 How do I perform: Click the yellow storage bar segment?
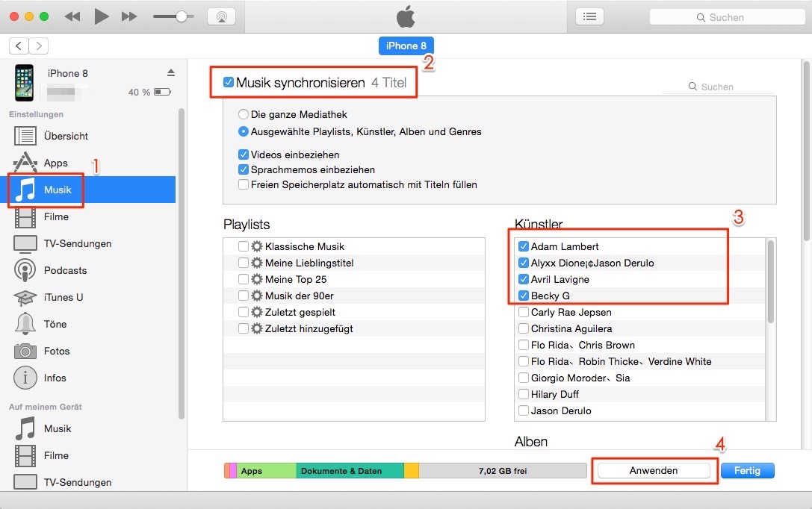click(411, 471)
